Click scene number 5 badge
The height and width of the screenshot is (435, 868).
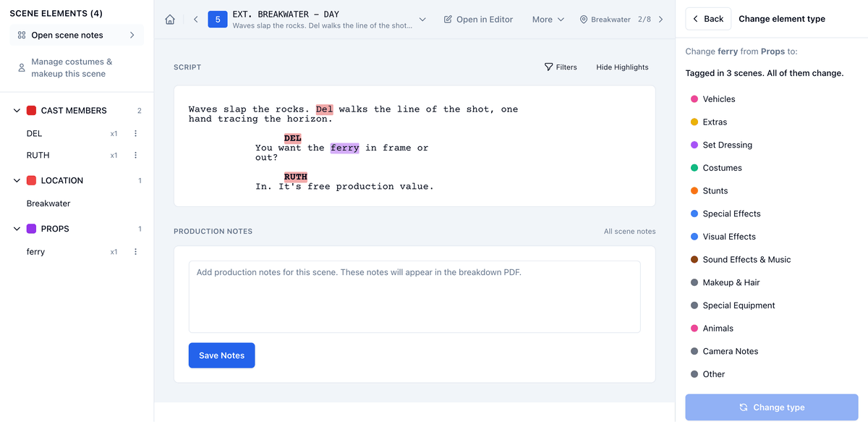click(x=218, y=20)
